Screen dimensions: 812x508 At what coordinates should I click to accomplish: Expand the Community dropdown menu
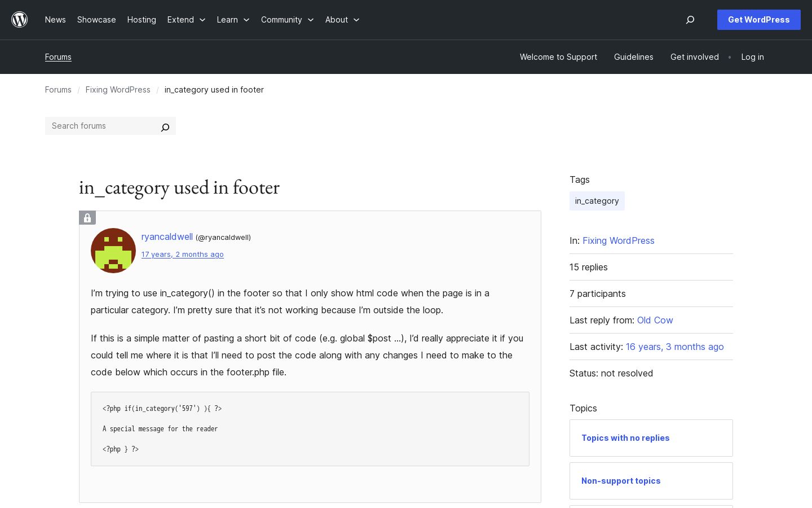pos(287,20)
